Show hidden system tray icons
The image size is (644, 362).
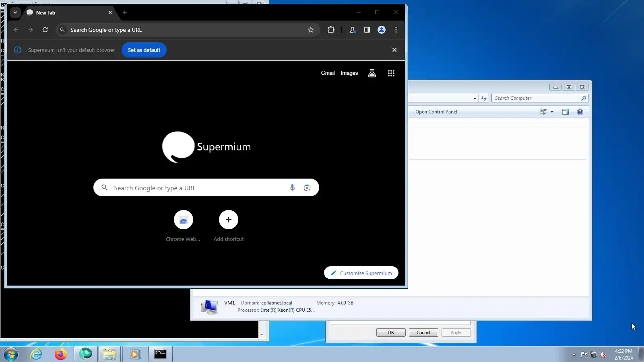tap(574, 354)
